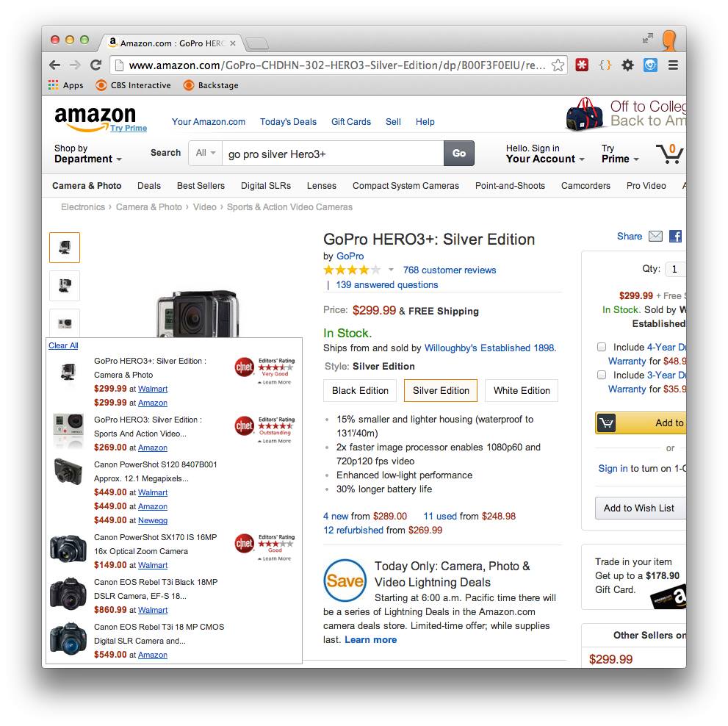Open Chrome hamburger menu icon
728x726 pixels.
coord(673,65)
